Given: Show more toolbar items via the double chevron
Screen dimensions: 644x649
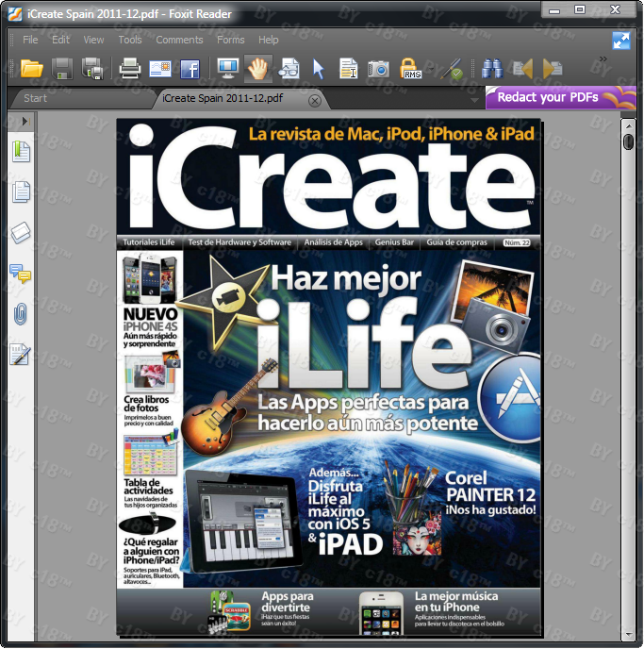Looking at the screenshot, I should (x=603, y=58).
